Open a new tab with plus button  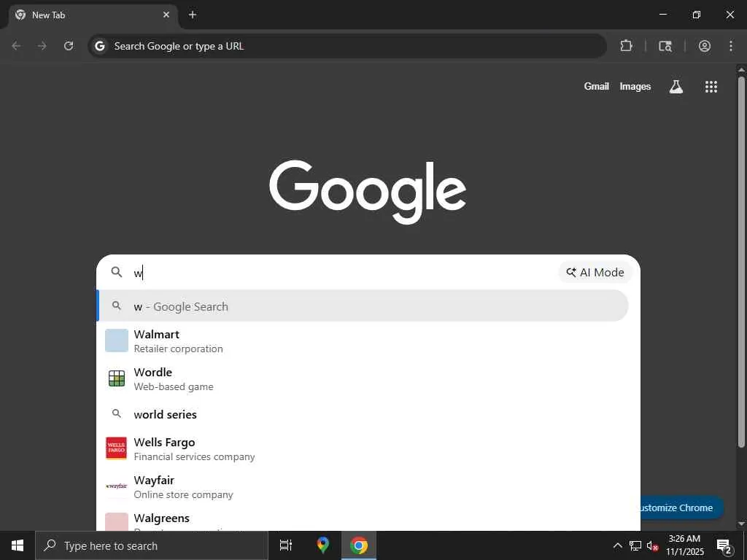click(x=193, y=15)
